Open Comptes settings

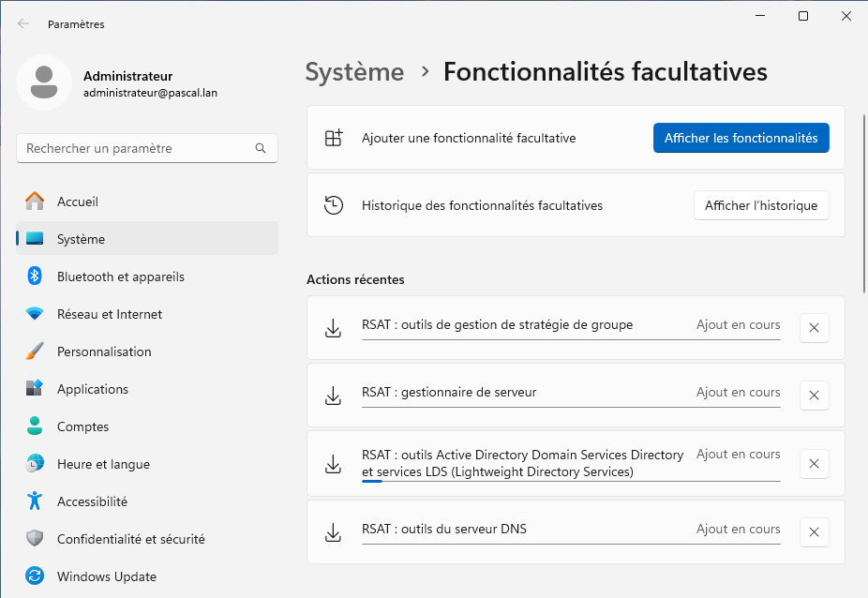pyautogui.click(x=147, y=426)
